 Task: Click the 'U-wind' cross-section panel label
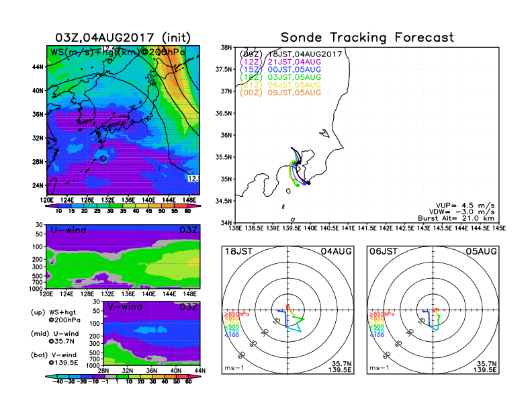pyautogui.click(x=69, y=230)
